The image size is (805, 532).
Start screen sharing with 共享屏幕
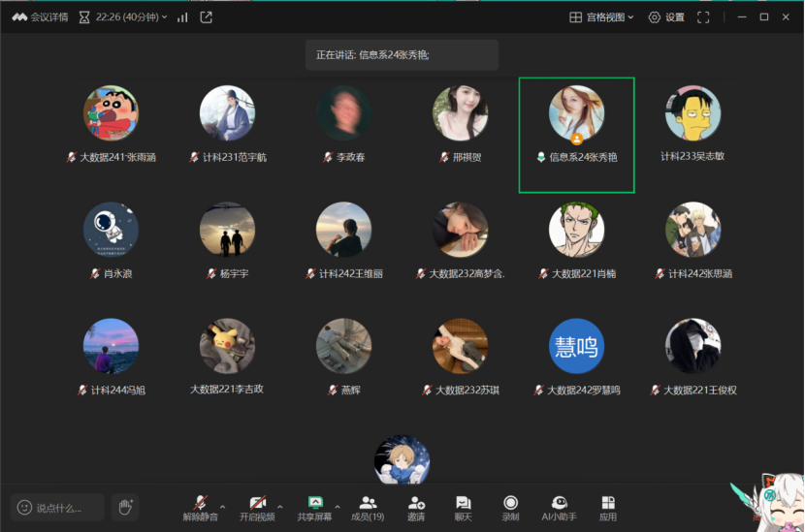pyautogui.click(x=314, y=507)
